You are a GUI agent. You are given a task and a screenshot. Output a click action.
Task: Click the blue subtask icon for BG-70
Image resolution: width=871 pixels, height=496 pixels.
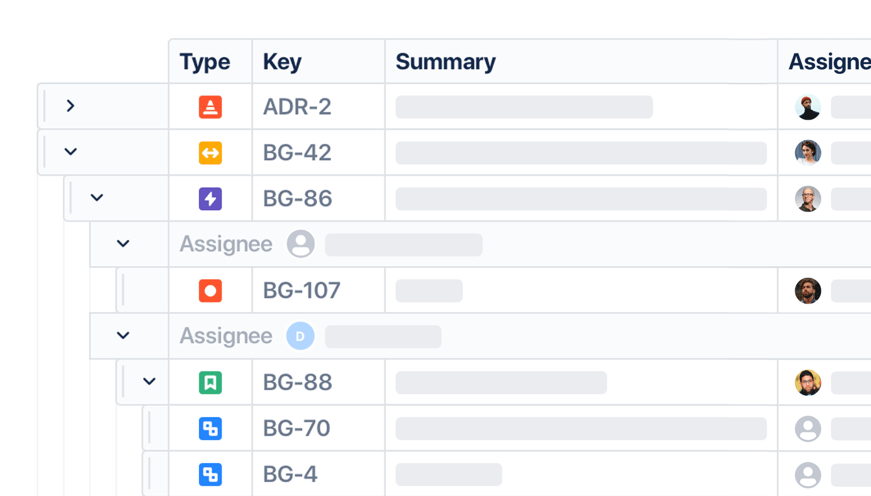pyautogui.click(x=210, y=429)
